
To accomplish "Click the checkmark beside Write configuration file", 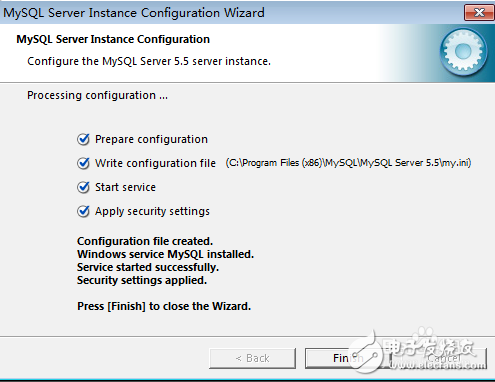I will point(83,163).
